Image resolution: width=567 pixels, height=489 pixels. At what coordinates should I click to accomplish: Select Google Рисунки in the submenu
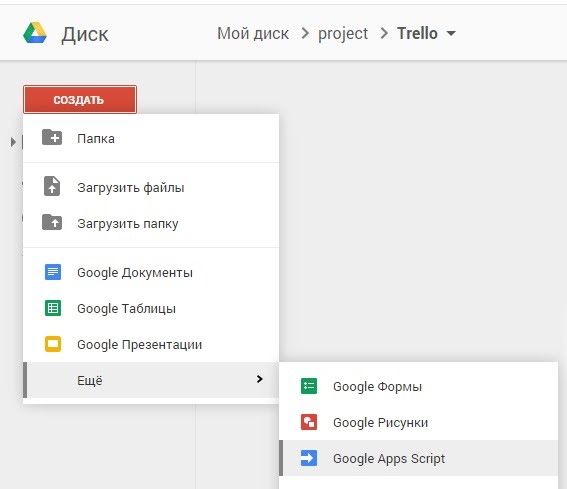click(419, 422)
